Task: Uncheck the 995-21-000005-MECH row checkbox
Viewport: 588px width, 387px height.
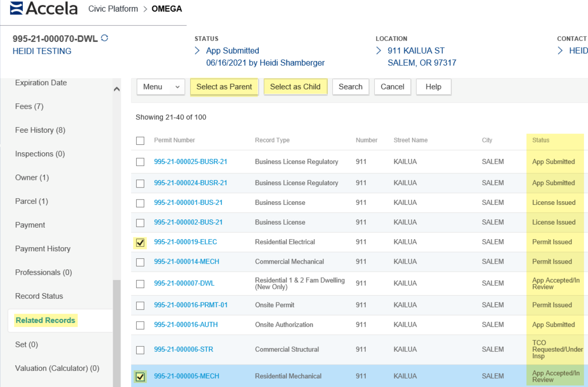Action: [140, 377]
